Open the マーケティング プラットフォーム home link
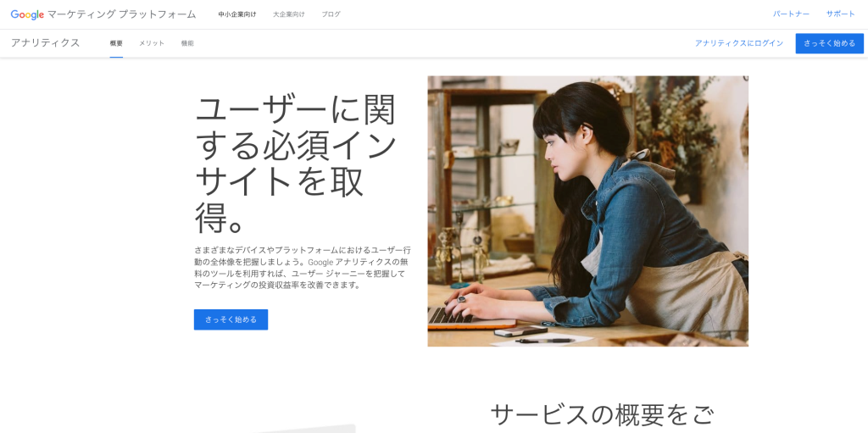 122,14
